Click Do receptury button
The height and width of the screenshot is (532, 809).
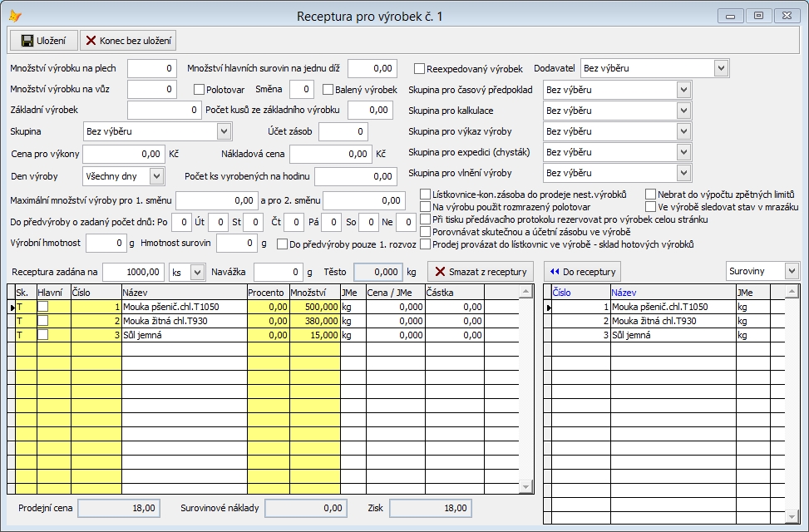tap(583, 272)
